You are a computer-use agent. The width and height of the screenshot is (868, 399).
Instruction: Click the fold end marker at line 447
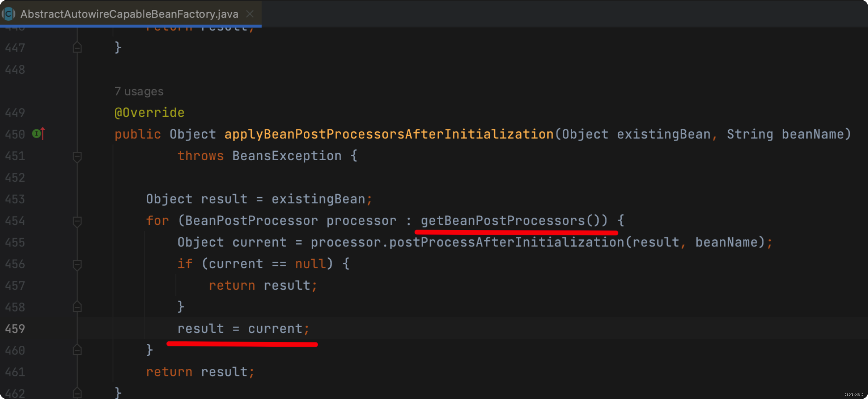coord(77,48)
